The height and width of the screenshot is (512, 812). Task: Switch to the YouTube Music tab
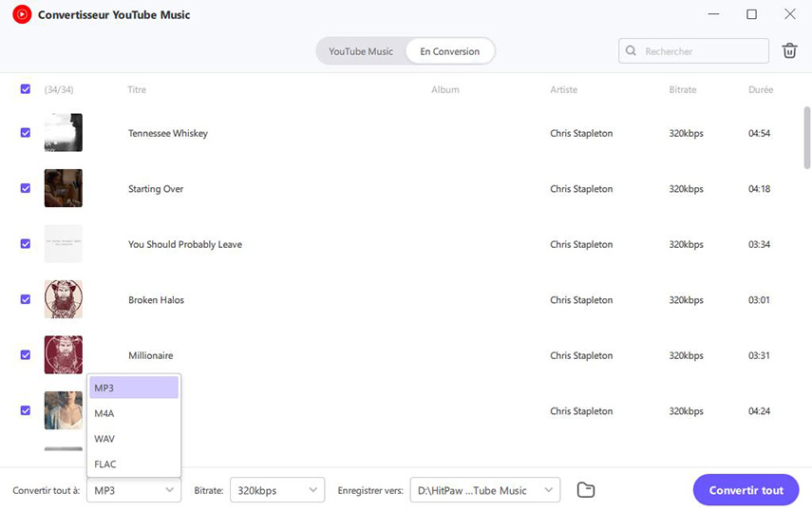point(360,51)
